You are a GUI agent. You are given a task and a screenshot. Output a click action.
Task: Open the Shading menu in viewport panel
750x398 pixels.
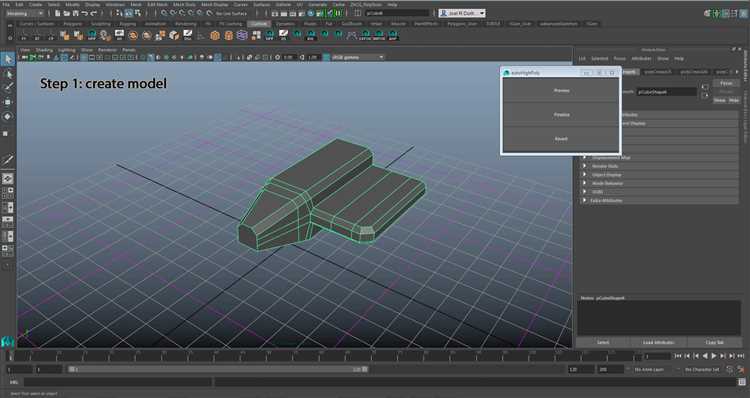pyautogui.click(x=44, y=50)
